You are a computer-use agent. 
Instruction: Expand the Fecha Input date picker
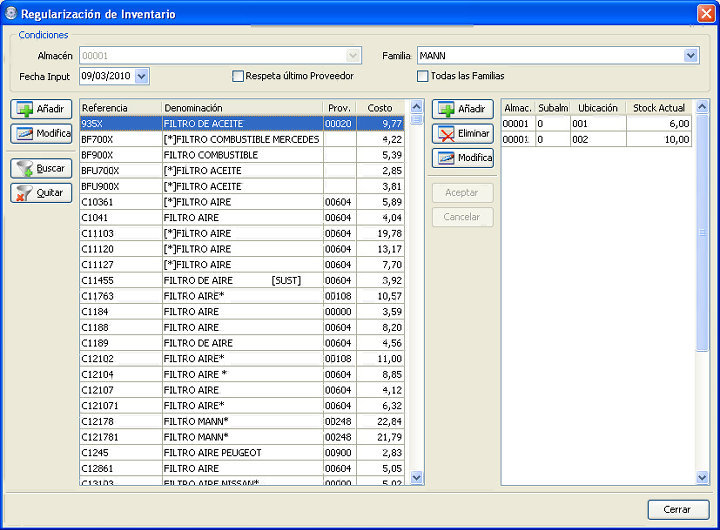point(142,76)
